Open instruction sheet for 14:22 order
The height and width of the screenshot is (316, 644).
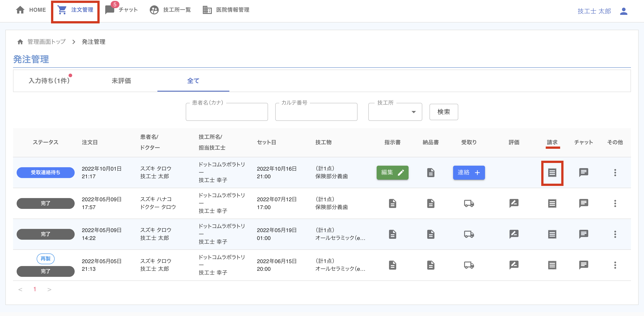392,234
